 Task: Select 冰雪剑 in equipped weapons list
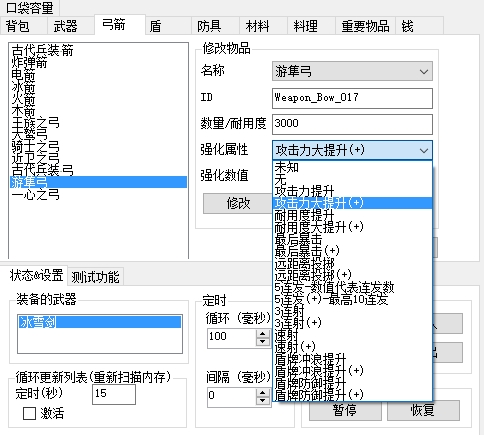(x=100, y=322)
